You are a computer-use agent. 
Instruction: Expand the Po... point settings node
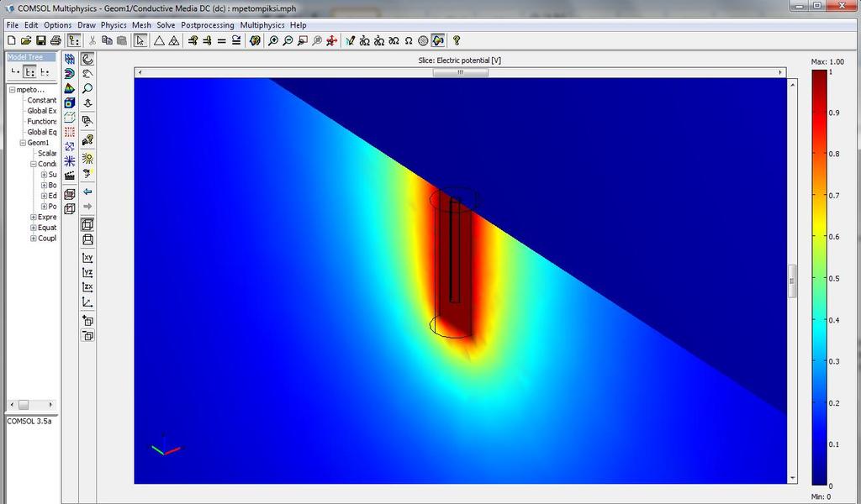coord(44,206)
